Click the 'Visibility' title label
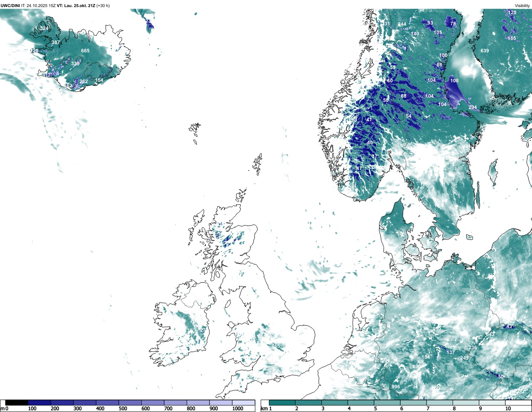The width and height of the screenshot is (532, 412). [x=522, y=6]
